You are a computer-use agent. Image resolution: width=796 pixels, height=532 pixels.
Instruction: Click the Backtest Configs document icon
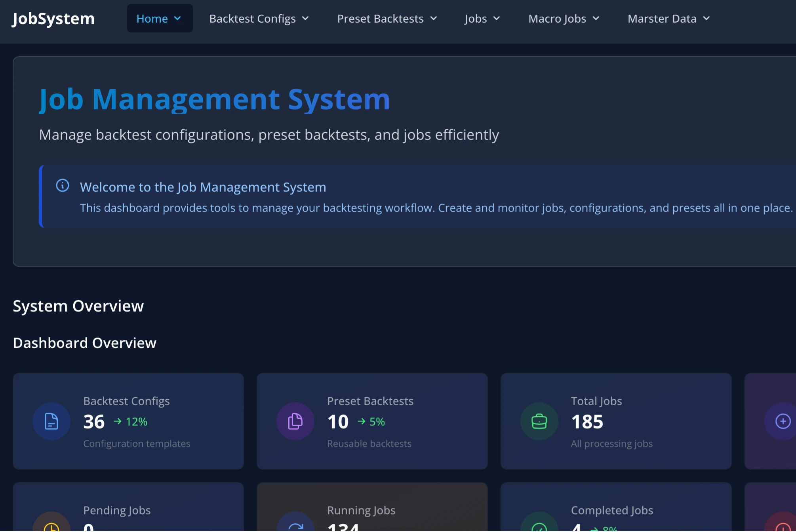click(x=51, y=421)
